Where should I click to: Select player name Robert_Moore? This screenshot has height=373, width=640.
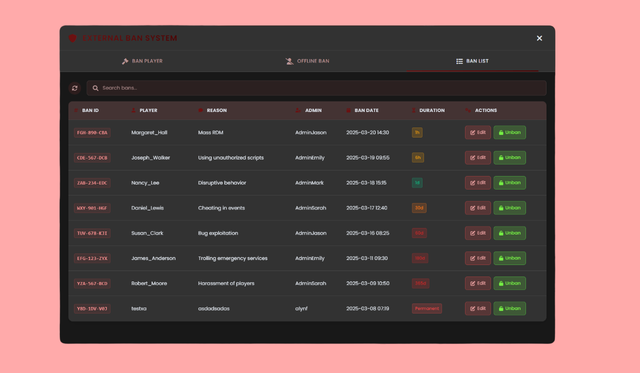[x=149, y=284]
